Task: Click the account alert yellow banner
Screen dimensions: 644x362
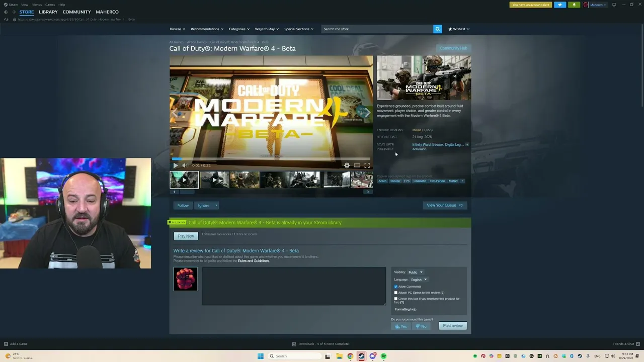Action: pyautogui.click(x=531, y=5)
